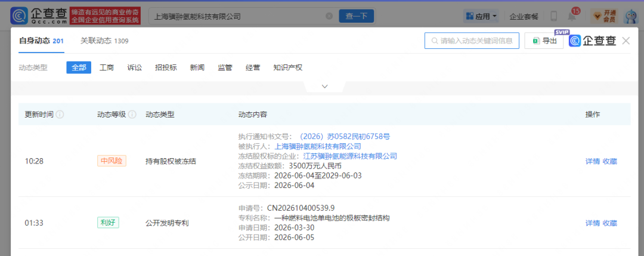
Task: Click the red slogan banner beside the logo
Action: [105, 16]
